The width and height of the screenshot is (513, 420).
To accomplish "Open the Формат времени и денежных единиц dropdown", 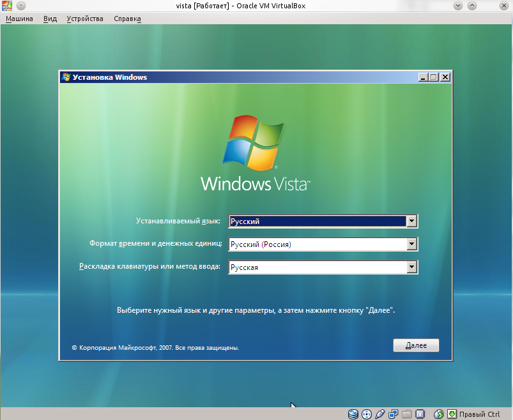I will point(412,244).
